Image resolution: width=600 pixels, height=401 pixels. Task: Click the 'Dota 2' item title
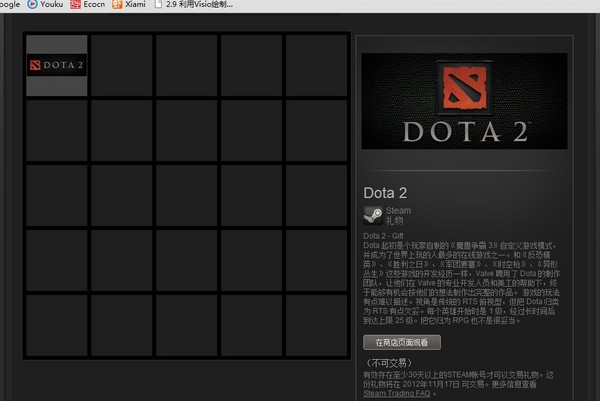[385, 193]
